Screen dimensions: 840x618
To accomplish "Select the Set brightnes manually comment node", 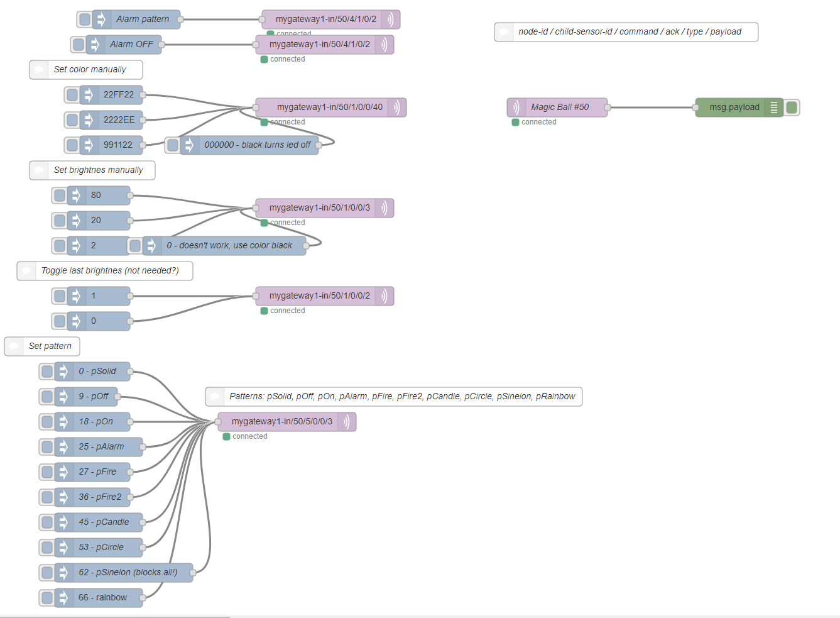I will (98, 170).
